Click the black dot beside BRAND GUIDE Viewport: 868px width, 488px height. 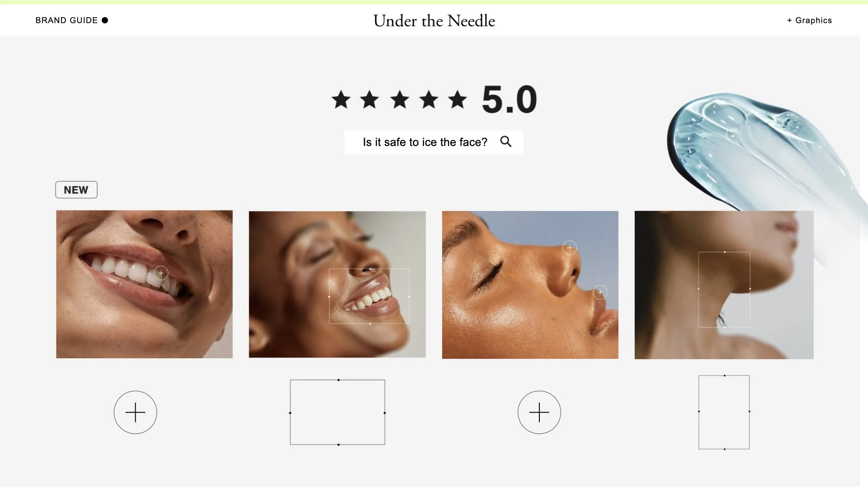pyautogui.click(x=105, y=20)
